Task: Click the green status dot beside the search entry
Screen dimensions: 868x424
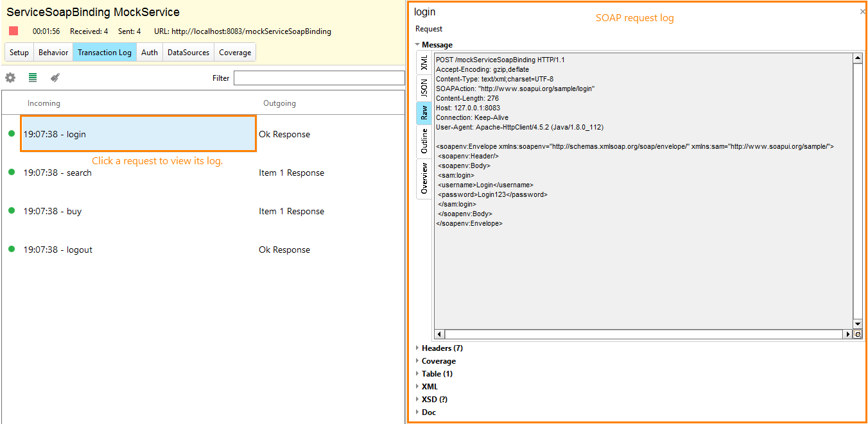Action: 11,173
